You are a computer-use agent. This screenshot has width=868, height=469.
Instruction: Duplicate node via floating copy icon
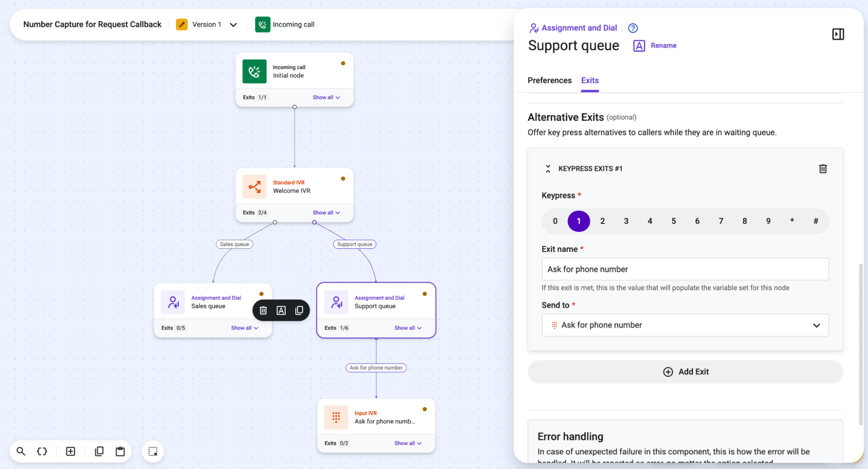(299, 310)
